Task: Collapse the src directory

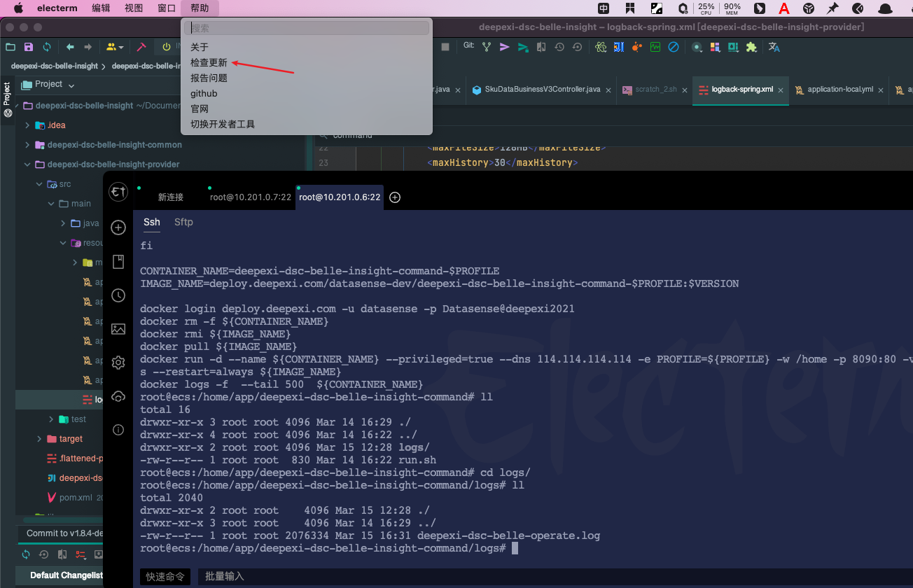Action: click(x=40, y=183)
